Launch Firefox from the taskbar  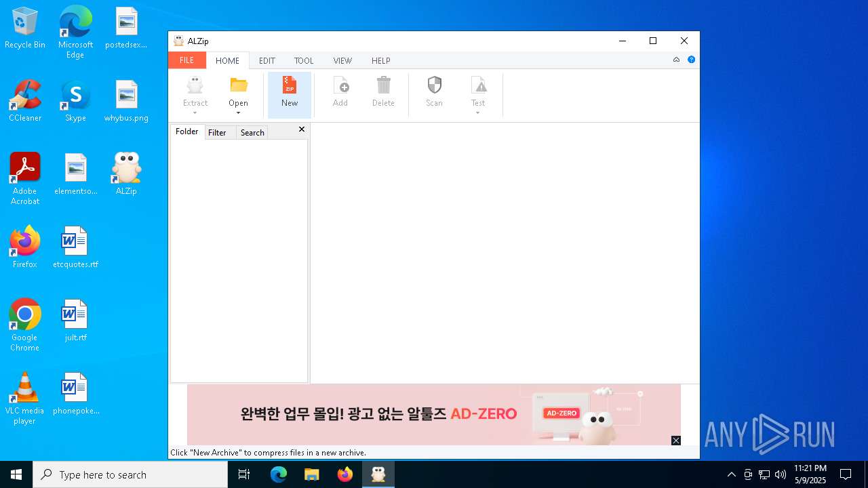pyautogui.click(x=345, y=474)
